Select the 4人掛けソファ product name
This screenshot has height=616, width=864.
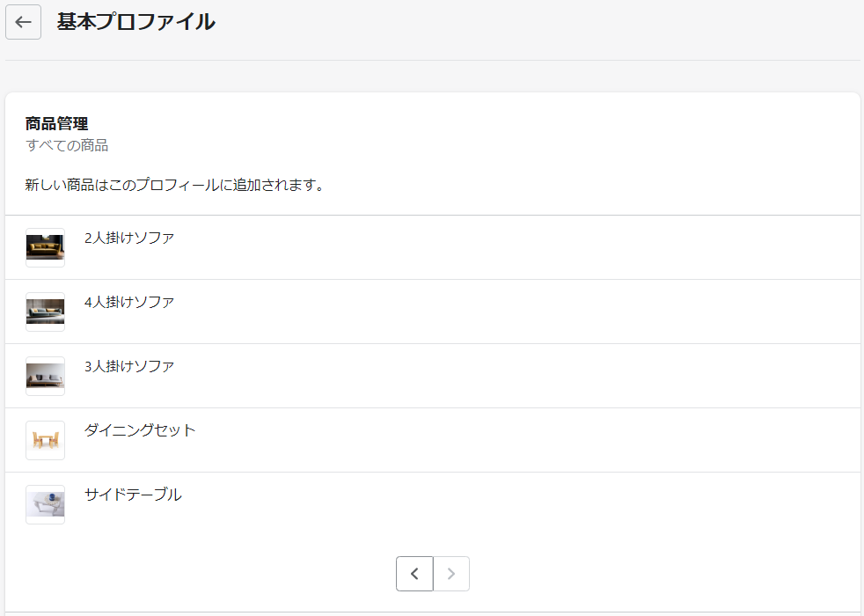[x=129, y=302]
